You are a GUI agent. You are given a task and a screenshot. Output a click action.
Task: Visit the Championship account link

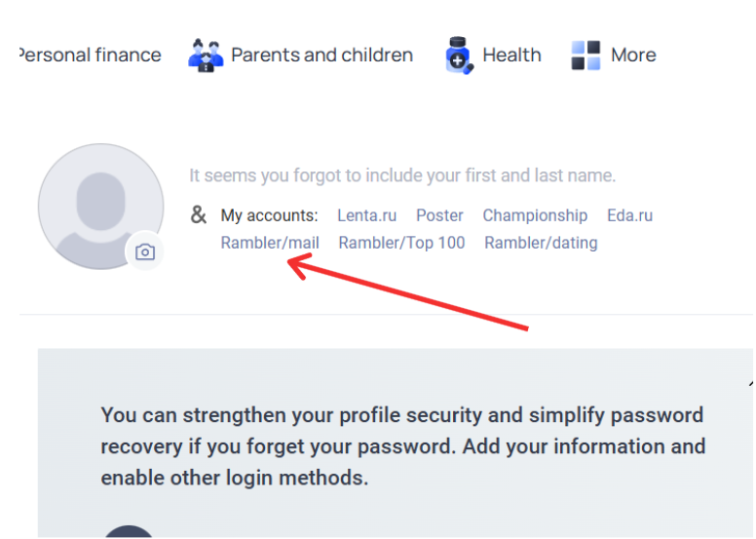point(535,215)
